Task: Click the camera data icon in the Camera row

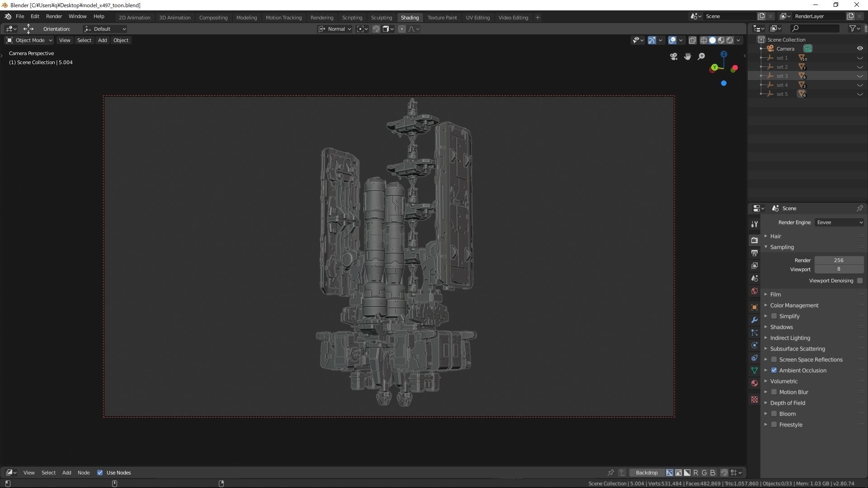Action: (808, 48)
